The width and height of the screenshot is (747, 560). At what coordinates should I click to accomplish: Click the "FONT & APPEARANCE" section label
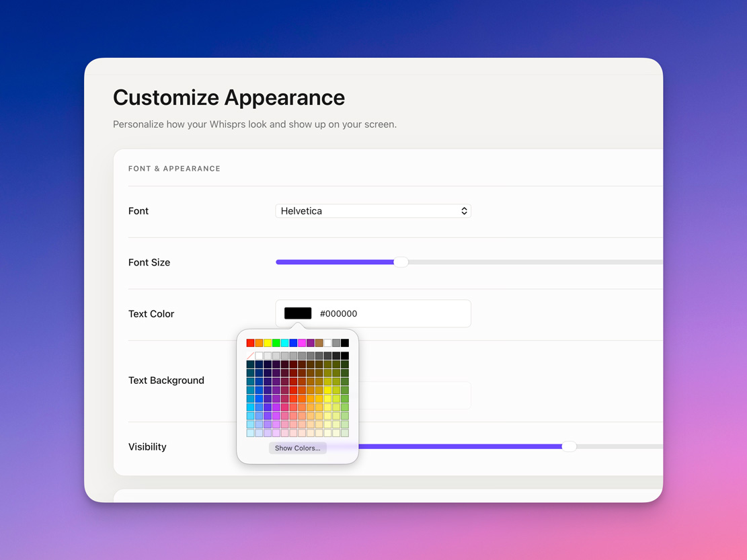(174, 169)
